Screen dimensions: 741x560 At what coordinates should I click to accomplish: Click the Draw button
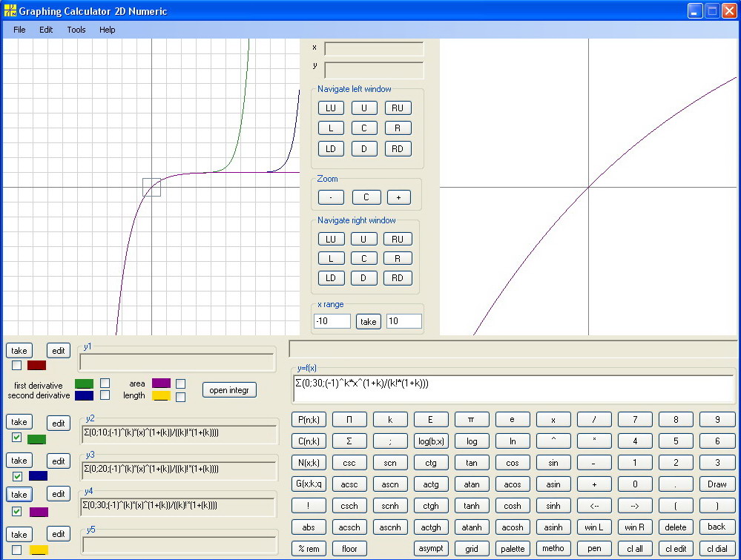click(x=717, y=484)
